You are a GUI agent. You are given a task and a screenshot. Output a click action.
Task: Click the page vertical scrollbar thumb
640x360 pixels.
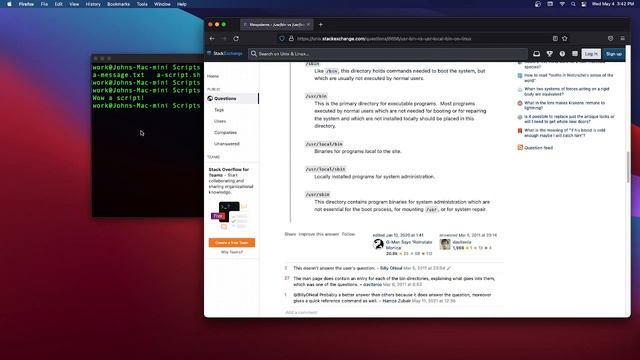point(628,167)
